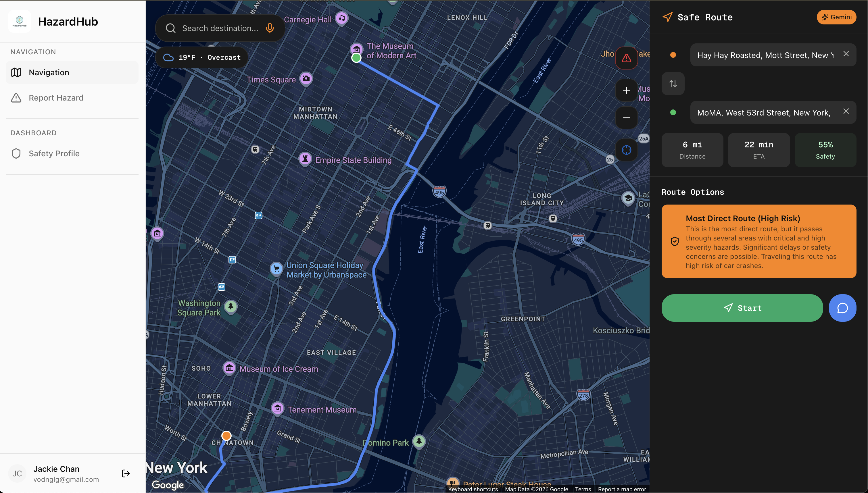Click the microphone voice search icon
868x493 pixels.
coord(270,28)
